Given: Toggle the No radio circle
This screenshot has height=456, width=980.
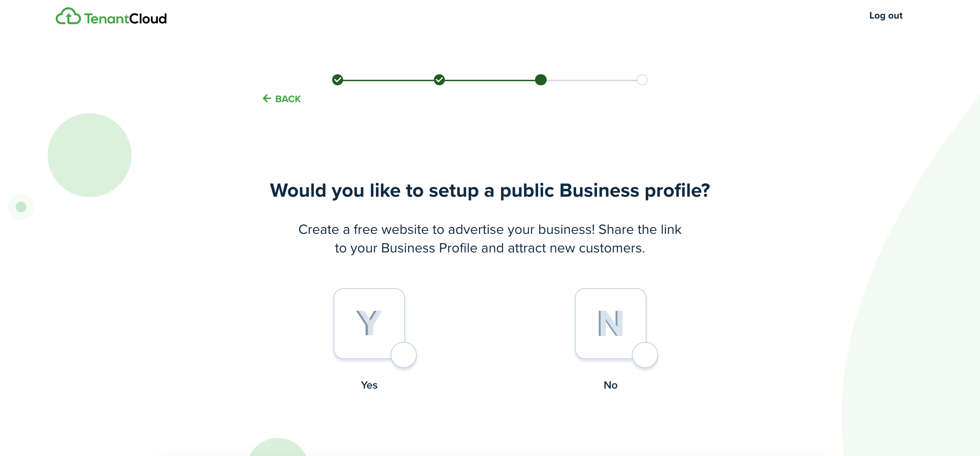Looking at the screenshot, I should (645, 355).
